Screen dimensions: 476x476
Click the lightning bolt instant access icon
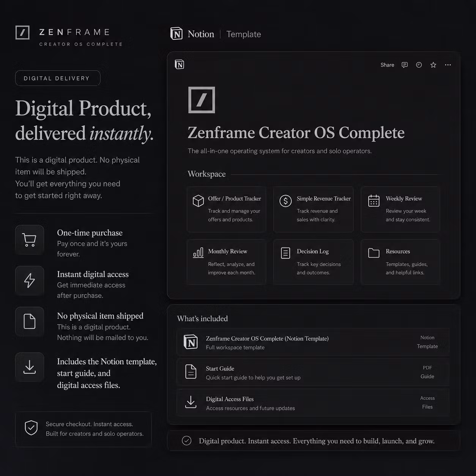(30, 281)
